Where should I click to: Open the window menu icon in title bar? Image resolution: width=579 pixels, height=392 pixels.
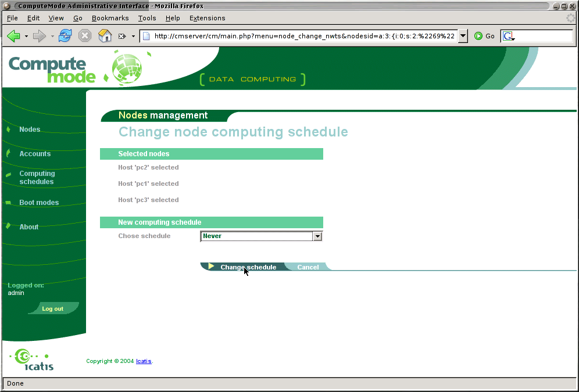point(6,6)
